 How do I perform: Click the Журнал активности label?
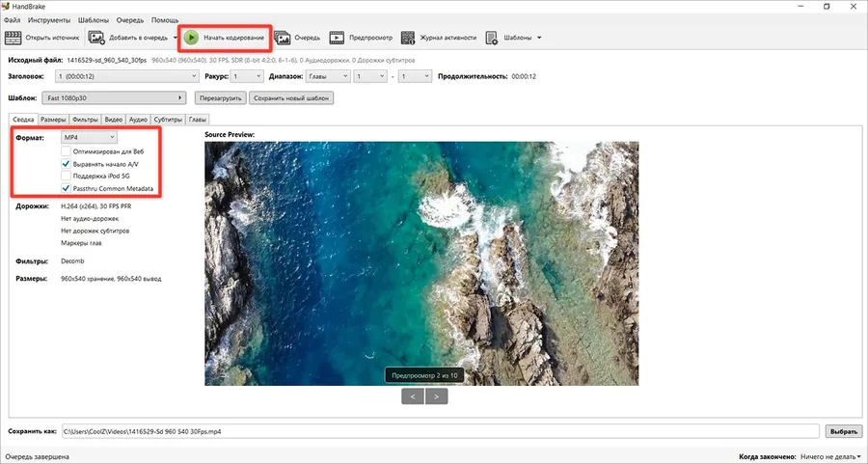click(x=448, y=38)
